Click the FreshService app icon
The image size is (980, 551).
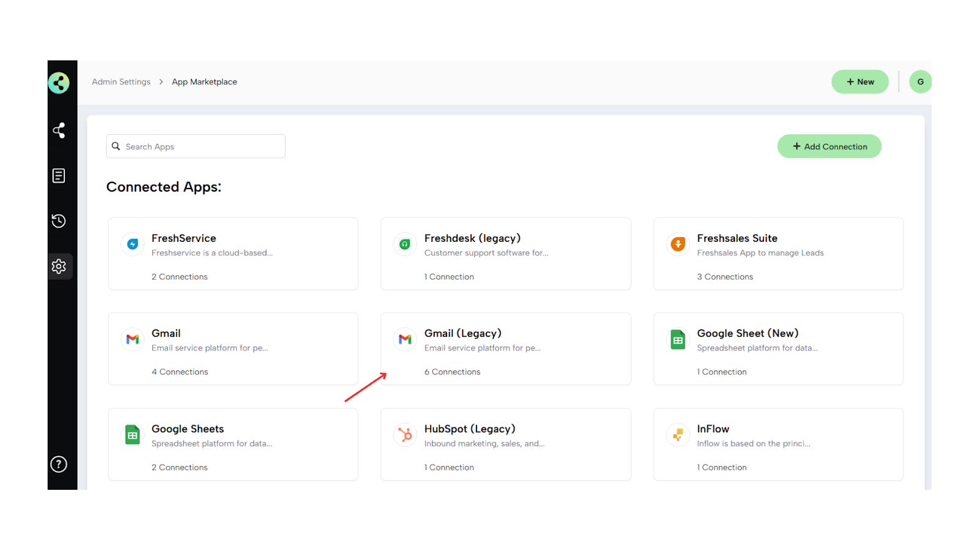[x=132, y=244]
